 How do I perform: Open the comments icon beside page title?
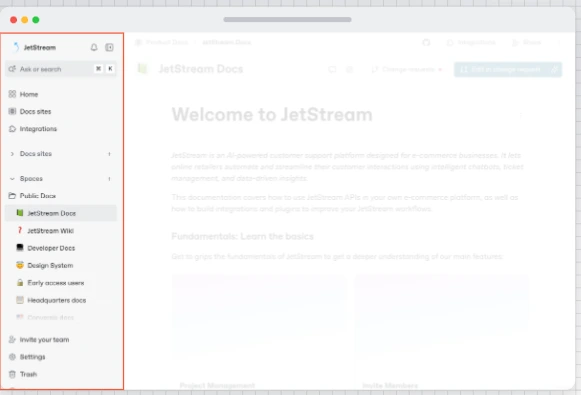click(x=332, y=69)
